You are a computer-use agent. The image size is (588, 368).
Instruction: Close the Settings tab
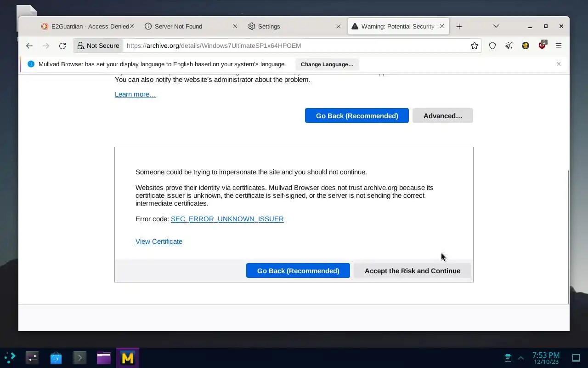pyautogui.click(x=339, y=26)
